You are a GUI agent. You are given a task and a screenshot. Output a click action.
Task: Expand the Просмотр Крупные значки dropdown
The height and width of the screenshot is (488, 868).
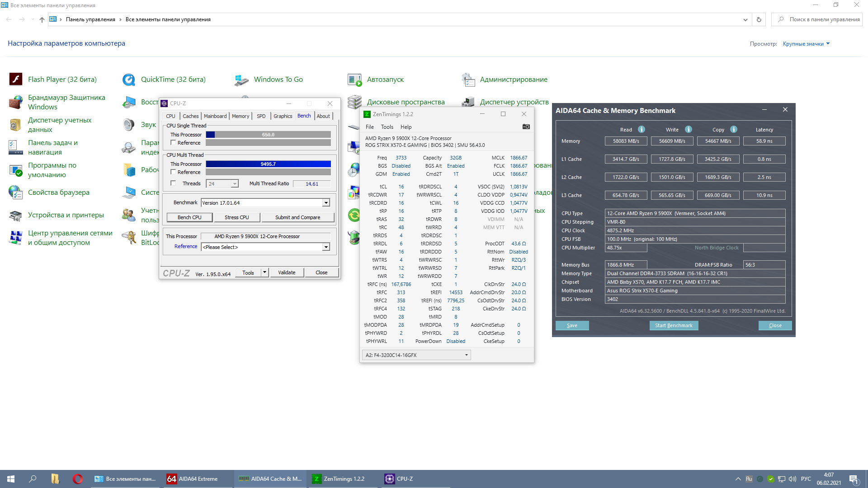pyautogui.click(x=807, y=44)
